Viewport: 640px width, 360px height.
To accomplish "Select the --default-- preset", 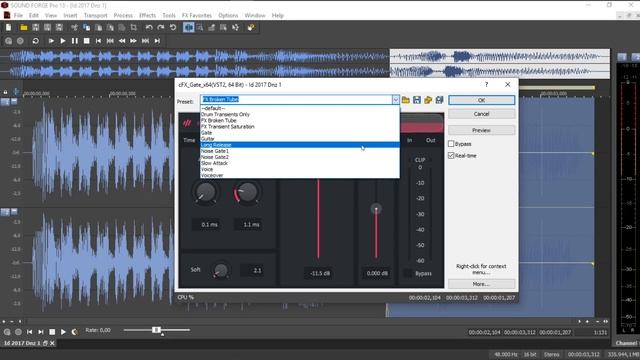I will point(300,108).
